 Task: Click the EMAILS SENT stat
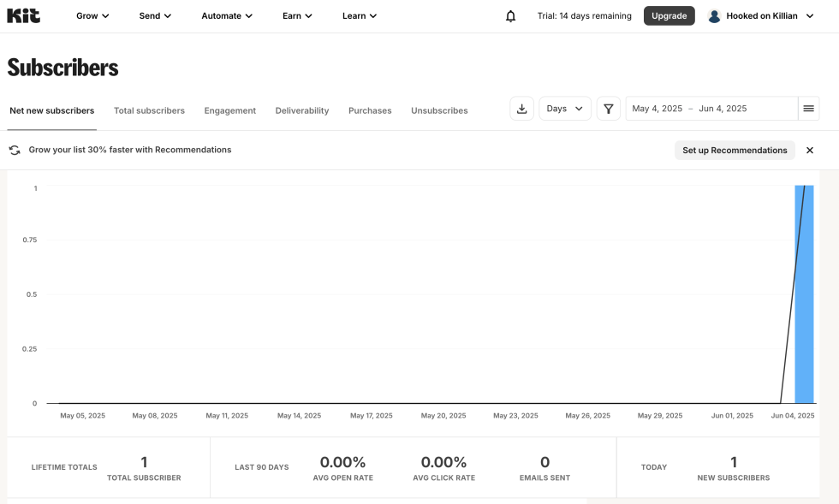click(x=544, y=467)
